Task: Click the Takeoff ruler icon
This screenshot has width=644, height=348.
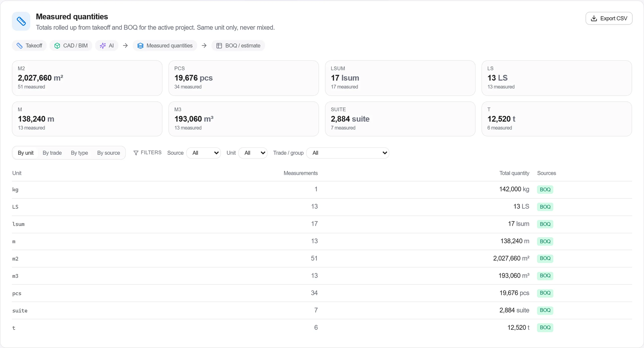Action: (19, 46)
